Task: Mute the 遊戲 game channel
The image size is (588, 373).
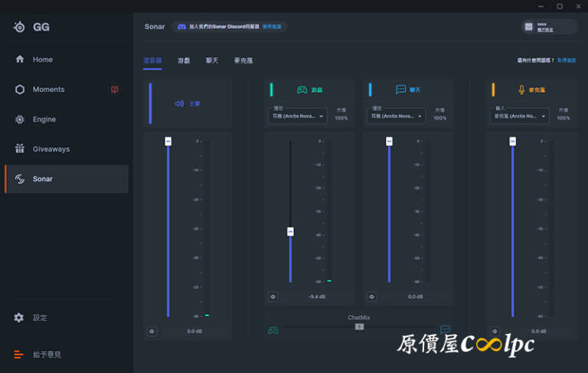Action: [x=273, y=296]
